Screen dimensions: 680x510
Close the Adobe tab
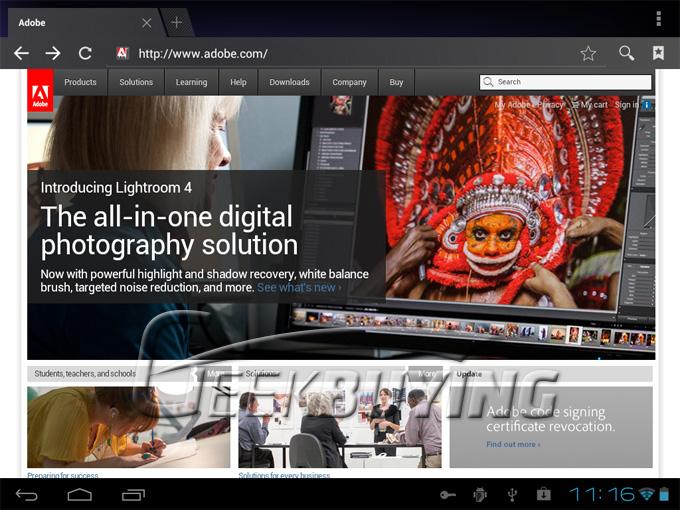(147, 23)
